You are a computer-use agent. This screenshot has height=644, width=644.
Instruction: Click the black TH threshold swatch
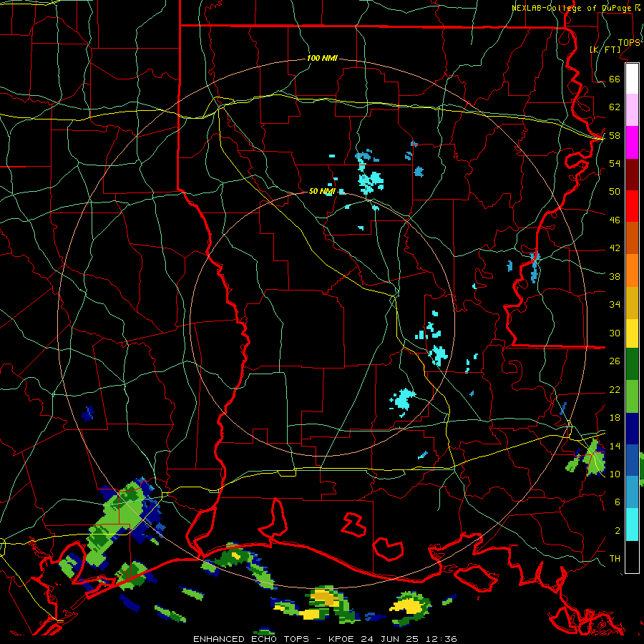pyautogui.click(x=632, y=557)
